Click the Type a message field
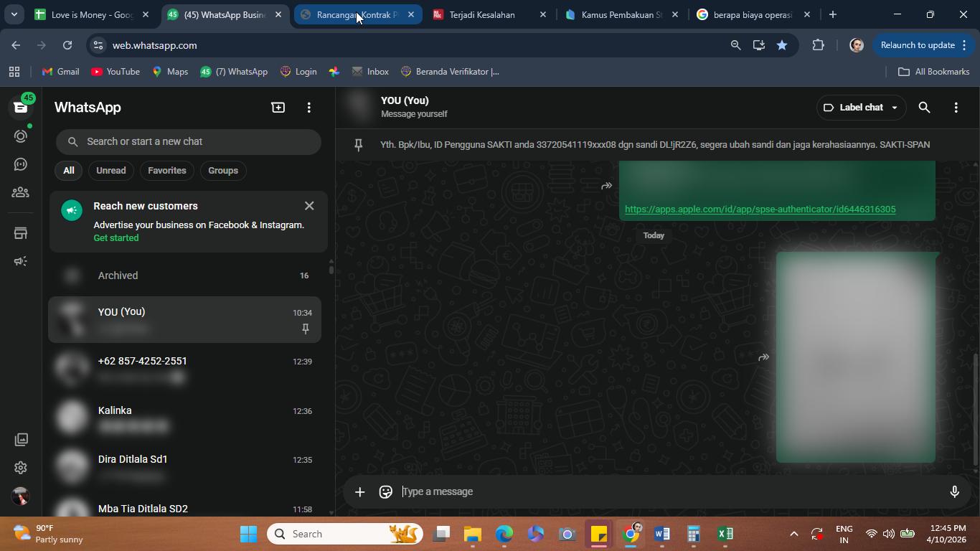Viewport: 980px width, 551px height. point(671,491)
